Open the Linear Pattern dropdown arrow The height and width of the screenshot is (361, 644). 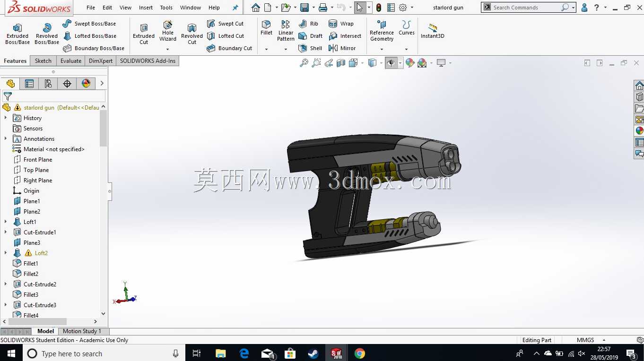[286, 49]
